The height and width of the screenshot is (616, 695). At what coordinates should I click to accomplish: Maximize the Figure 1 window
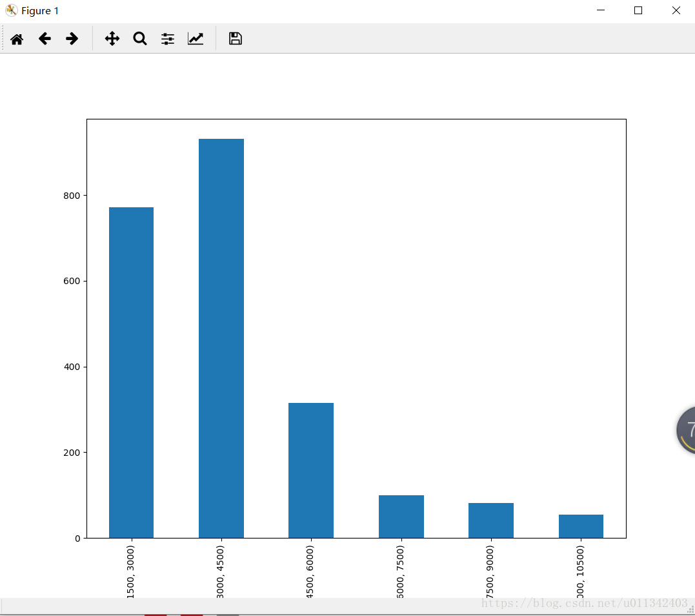[638, 10]
